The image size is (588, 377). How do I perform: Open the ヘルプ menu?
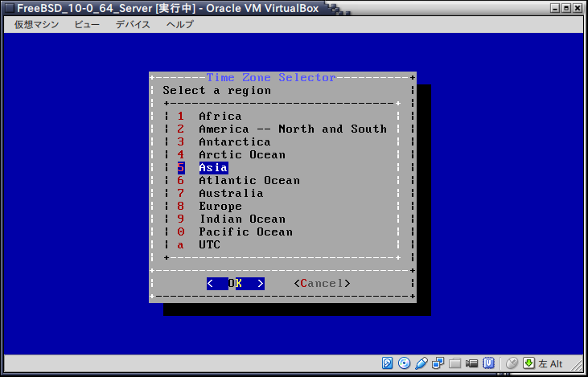pos(179,24)
